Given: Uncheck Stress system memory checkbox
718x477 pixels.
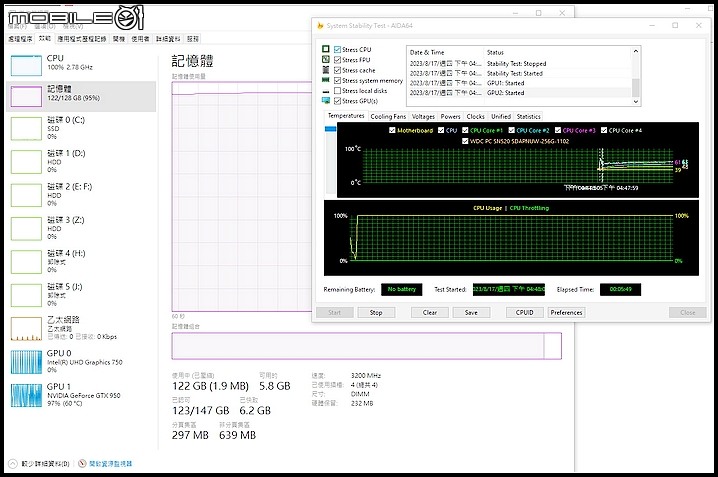Looking at the screenshot, I should [337, 81].
